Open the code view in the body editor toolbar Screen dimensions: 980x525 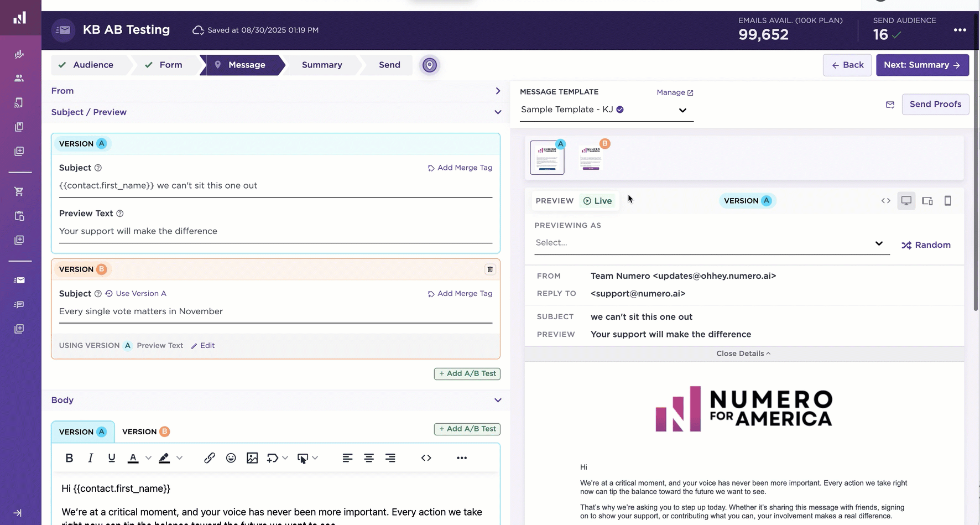(x=426, y=458)
